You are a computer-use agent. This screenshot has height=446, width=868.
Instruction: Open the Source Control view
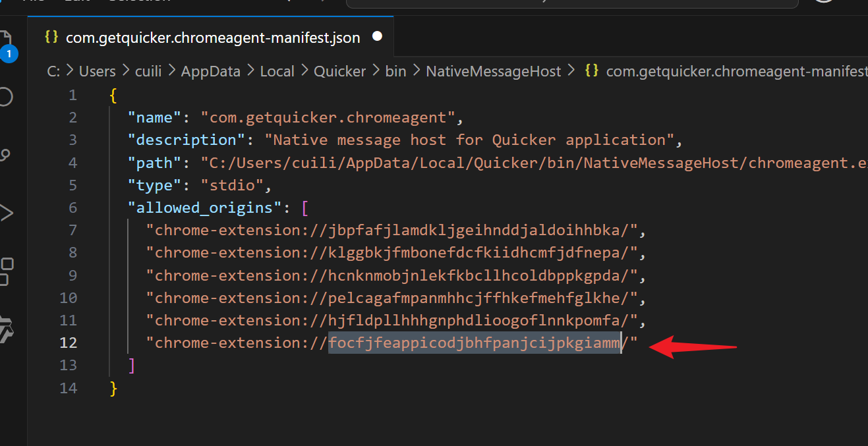click(5, 156)
